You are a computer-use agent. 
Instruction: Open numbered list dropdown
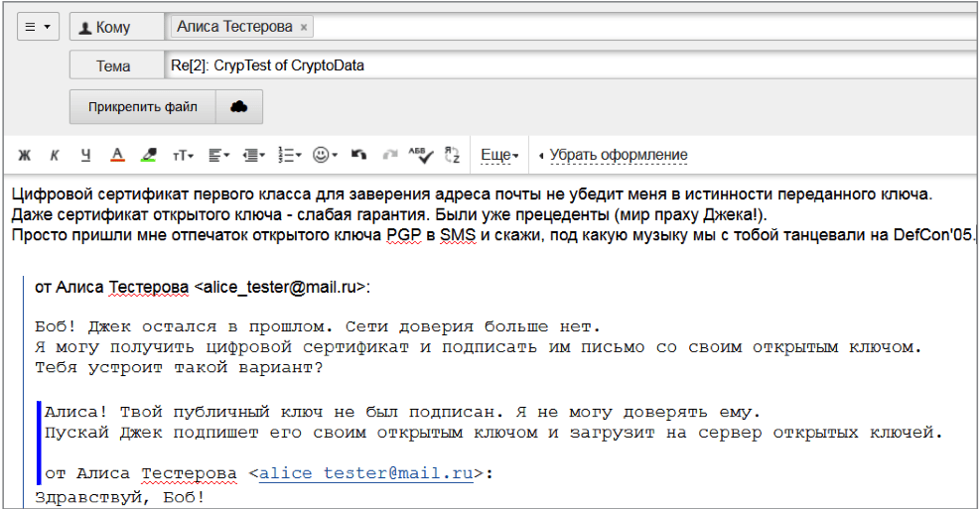289,155
